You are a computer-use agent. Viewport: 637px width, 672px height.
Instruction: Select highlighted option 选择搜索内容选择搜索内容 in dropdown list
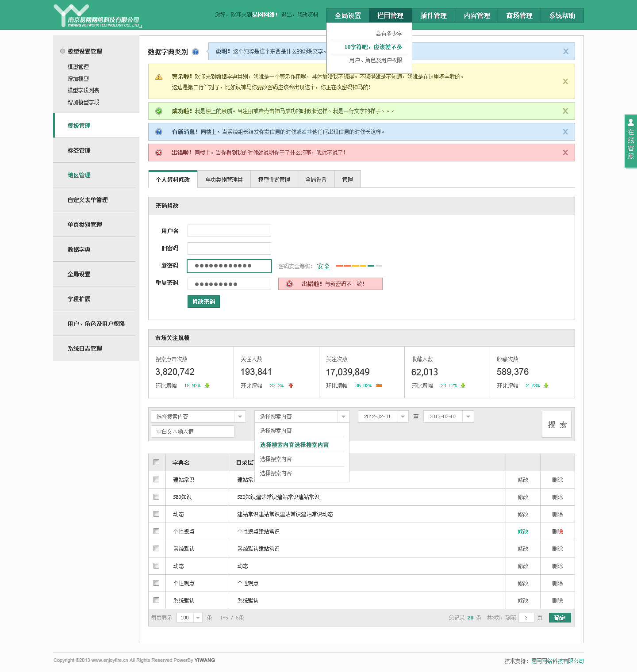tap(295, 445)
